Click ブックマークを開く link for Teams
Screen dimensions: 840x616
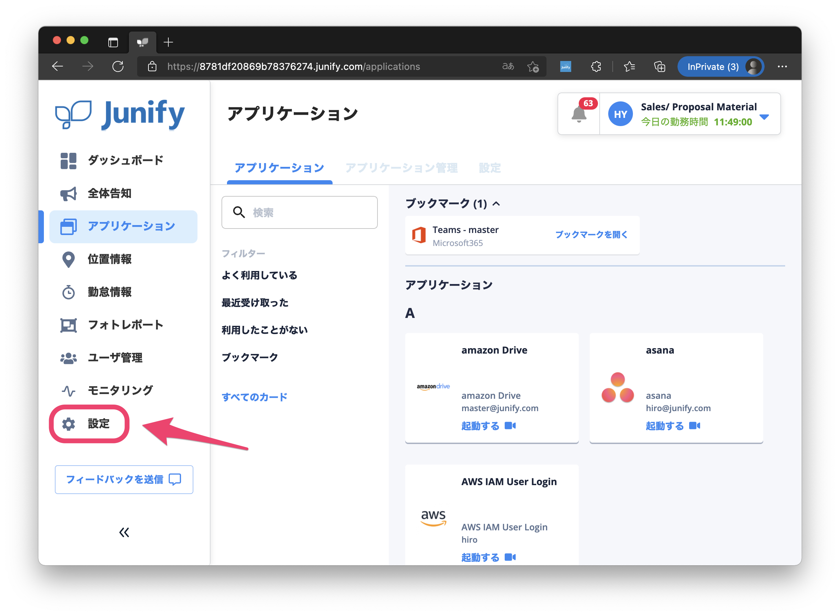click(x=591, y=235)
